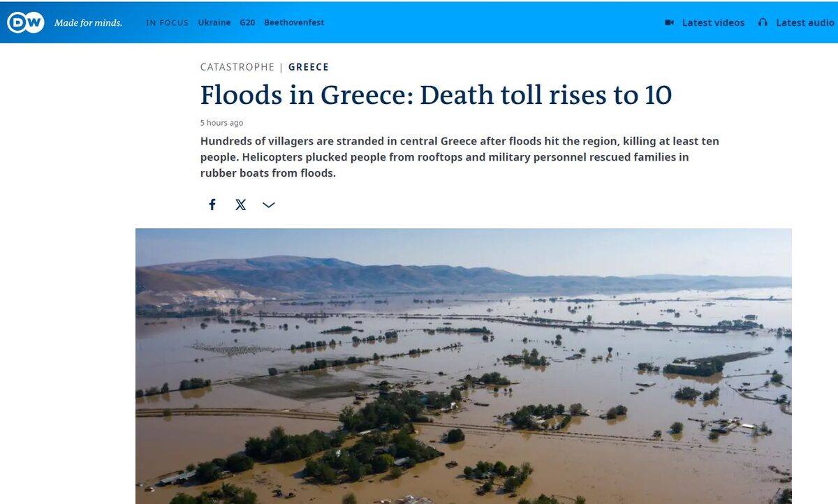Image resolution: width=838 pixels, height=504 pixels.
Task: Open Latest videos link
Action: pyautogui.click(x=713, y=22)
